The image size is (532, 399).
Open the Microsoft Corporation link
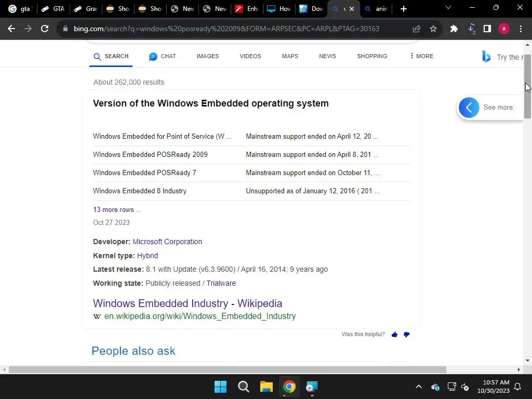[167, 242]
